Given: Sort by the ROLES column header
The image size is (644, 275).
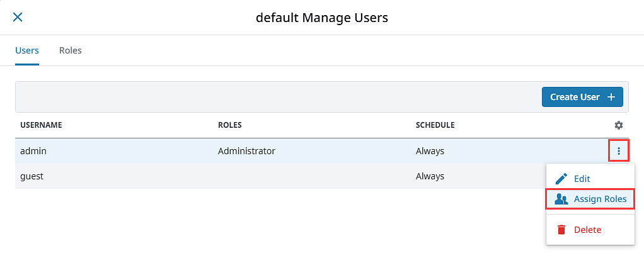Looking at the screenshot, I should [229, 125].
